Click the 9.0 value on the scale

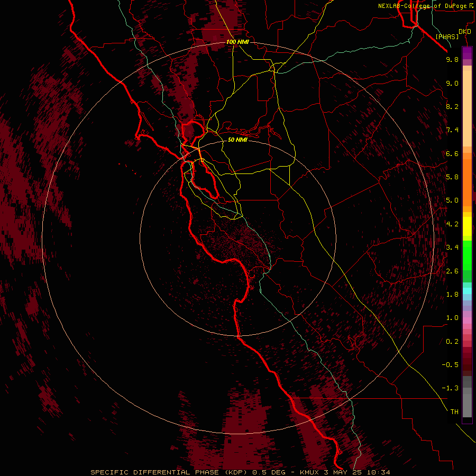coord(452,83)
